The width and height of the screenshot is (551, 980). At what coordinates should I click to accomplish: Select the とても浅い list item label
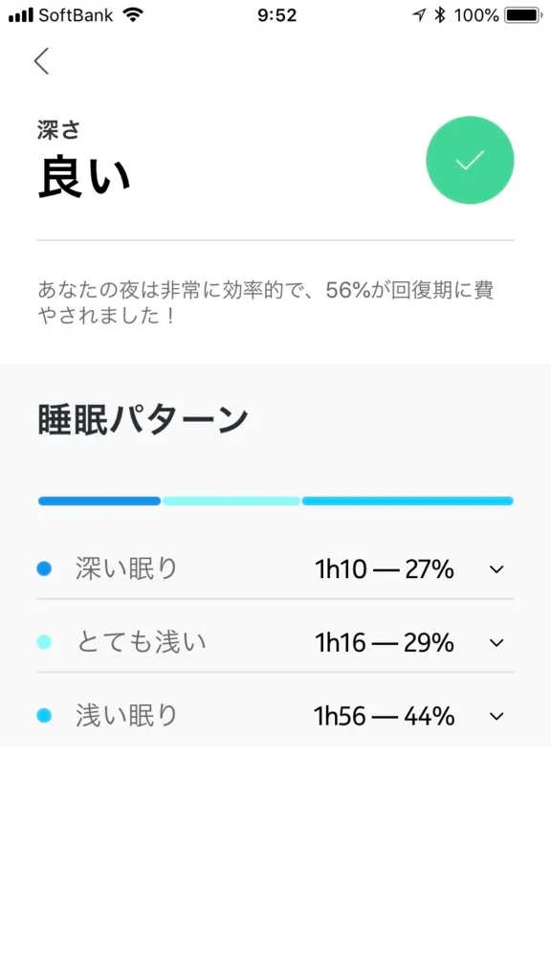(x=142, y=642)
